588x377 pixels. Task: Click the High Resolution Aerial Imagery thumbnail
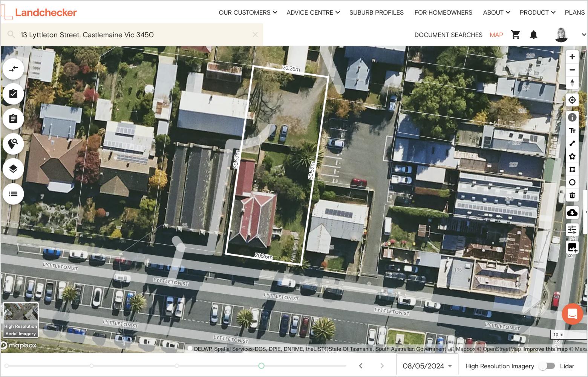coord(21,320)
